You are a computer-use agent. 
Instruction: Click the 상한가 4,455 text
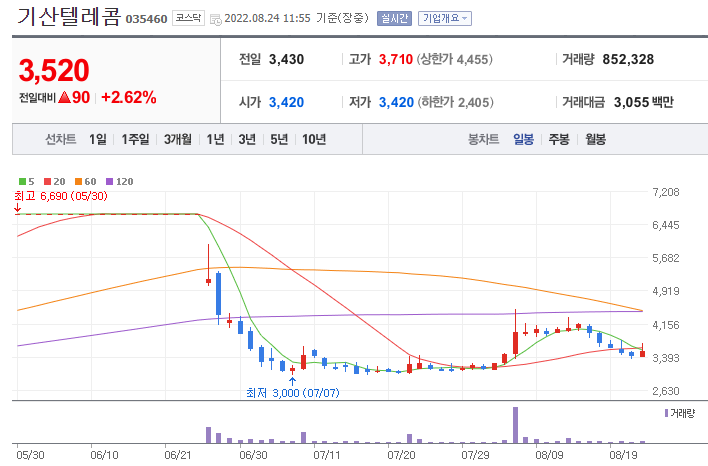click(454, 59)
